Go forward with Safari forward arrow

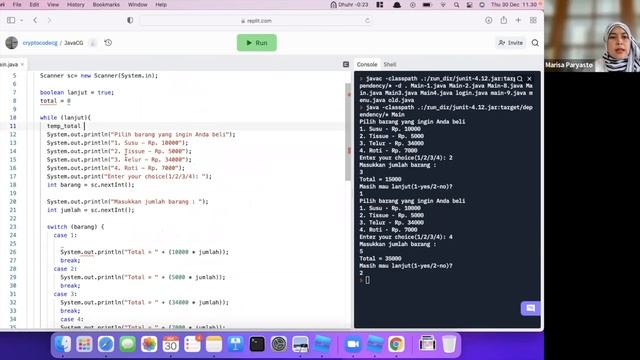click(x=49, y=20)
